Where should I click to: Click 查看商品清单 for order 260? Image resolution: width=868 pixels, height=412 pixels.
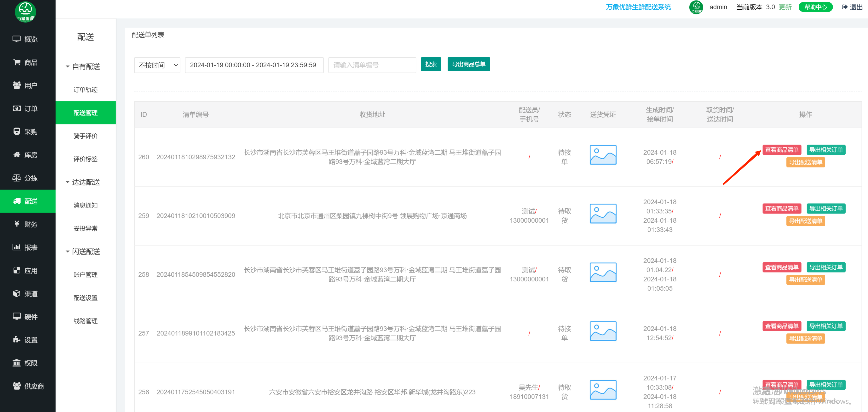(x=781, y=150)
